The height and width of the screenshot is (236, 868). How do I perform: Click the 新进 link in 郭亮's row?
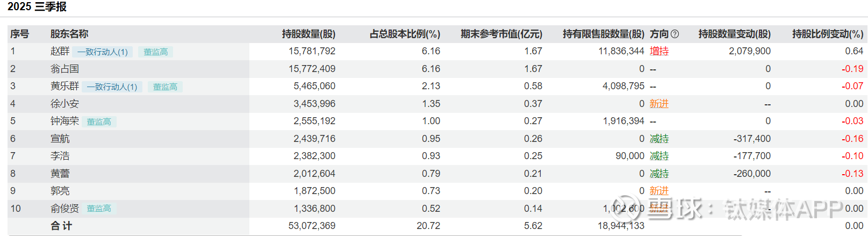pyautogui.click(x=659, y=191)
